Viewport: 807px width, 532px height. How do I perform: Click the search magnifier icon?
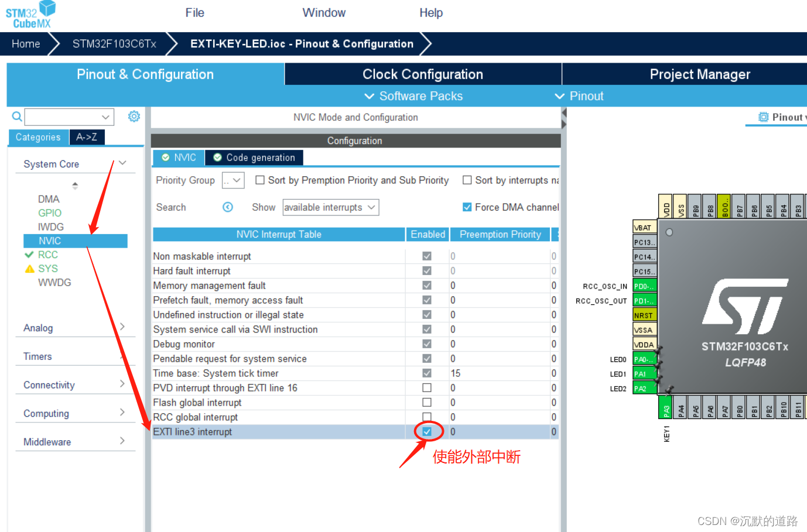[x=17, y=116]
